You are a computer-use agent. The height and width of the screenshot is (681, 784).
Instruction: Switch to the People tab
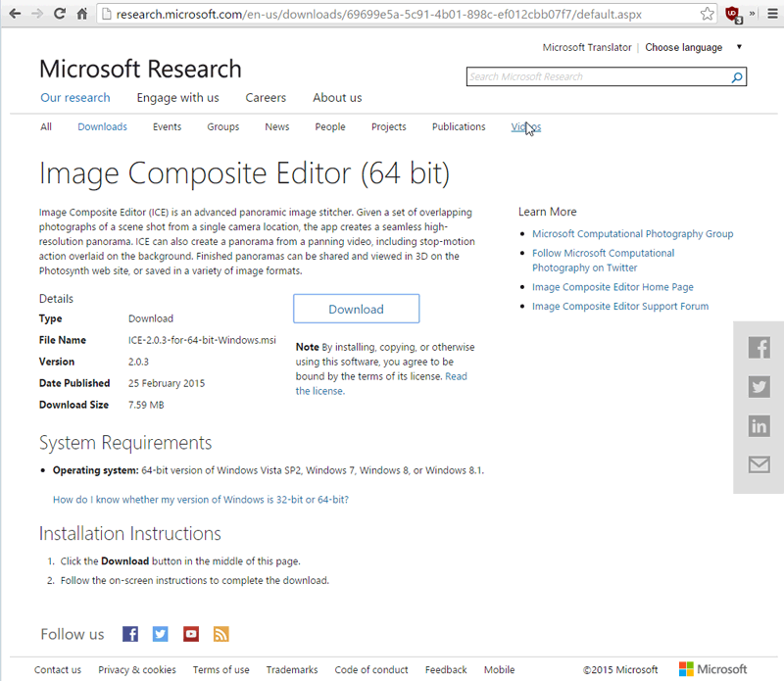330,127
